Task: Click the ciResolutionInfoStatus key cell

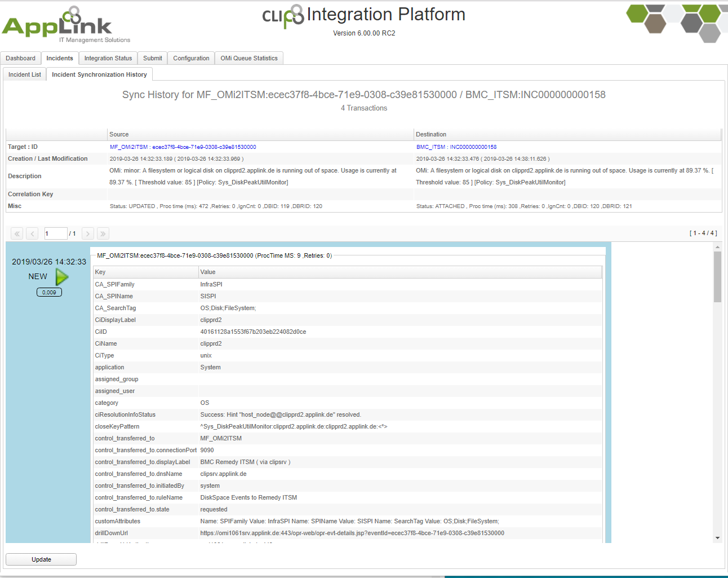Action: pos(146,414)
